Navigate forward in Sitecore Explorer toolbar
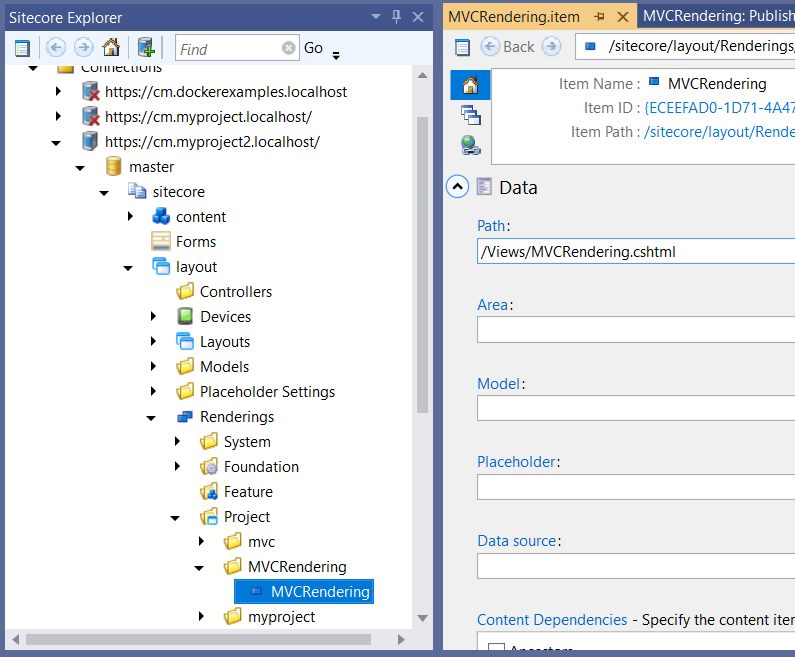 (84, 48)
